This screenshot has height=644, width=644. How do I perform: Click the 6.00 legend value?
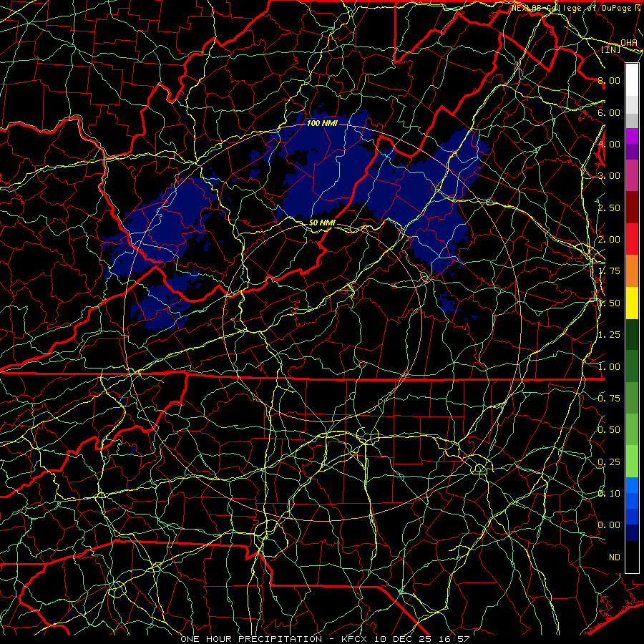click(609, 112)
